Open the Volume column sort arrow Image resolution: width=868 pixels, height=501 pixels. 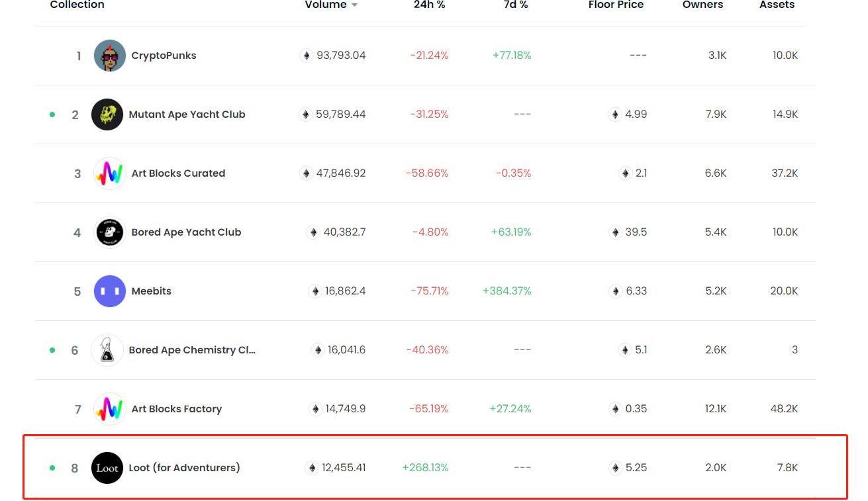coord(354,5)
